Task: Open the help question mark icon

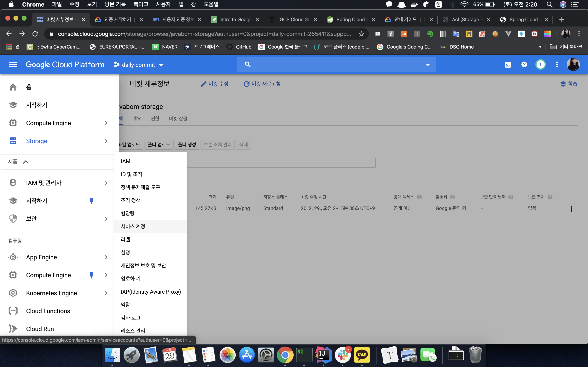Action: 524,65
